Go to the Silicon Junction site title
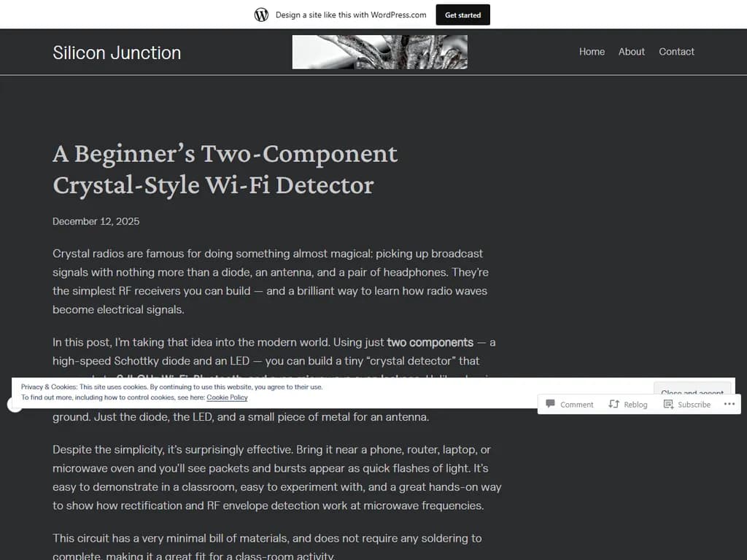The image size is (747, 560). 117,52
